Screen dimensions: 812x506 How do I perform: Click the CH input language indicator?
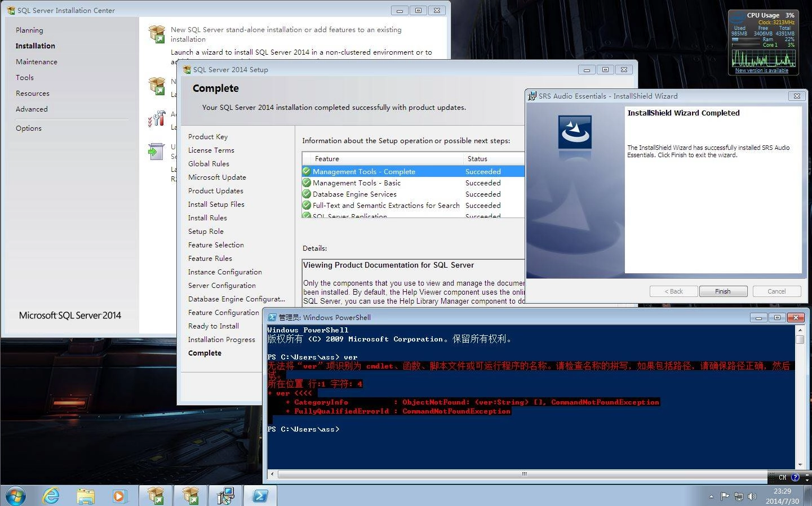[x=782, y=477]
